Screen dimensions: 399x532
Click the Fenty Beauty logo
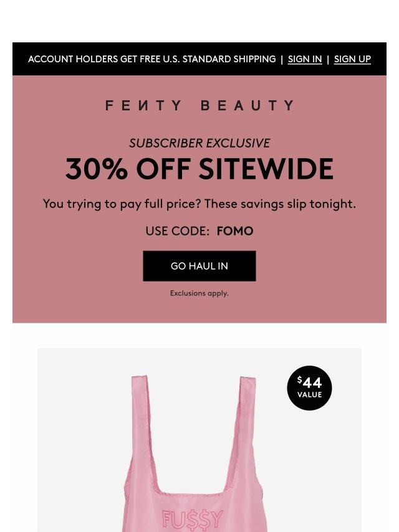[x=199, y=105]
